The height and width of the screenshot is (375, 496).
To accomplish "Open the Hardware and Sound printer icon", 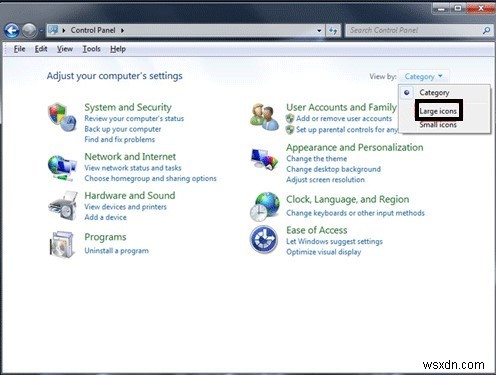I will (63, 206).
